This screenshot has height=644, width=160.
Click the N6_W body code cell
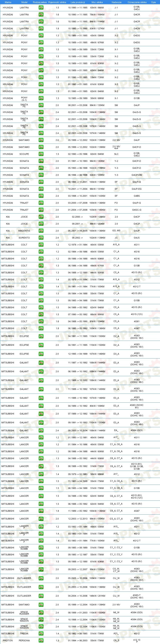coord(116,612)
